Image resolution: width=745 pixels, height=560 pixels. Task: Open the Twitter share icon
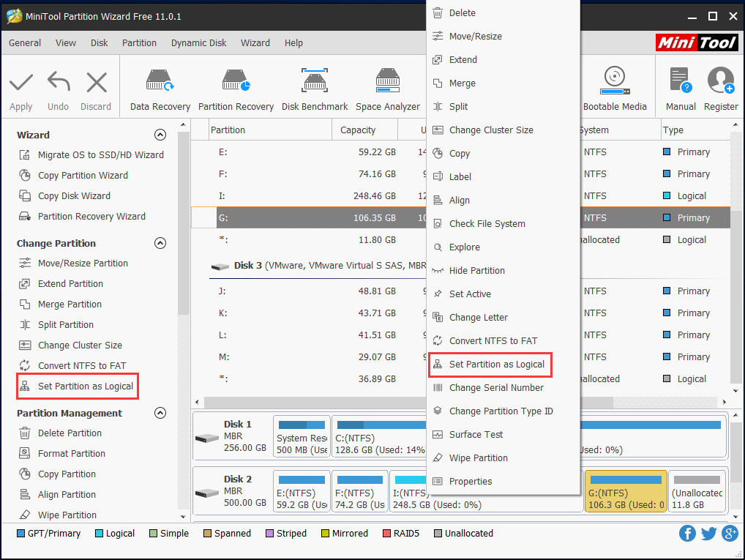pos(708,534)
